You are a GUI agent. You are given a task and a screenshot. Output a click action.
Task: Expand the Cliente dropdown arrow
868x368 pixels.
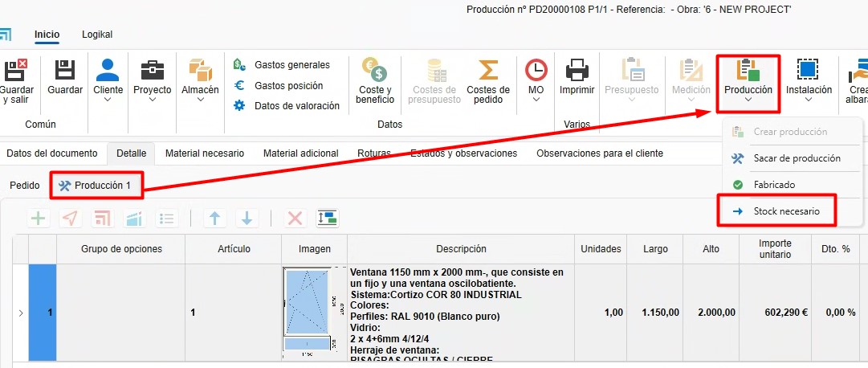tap(108, 100)
